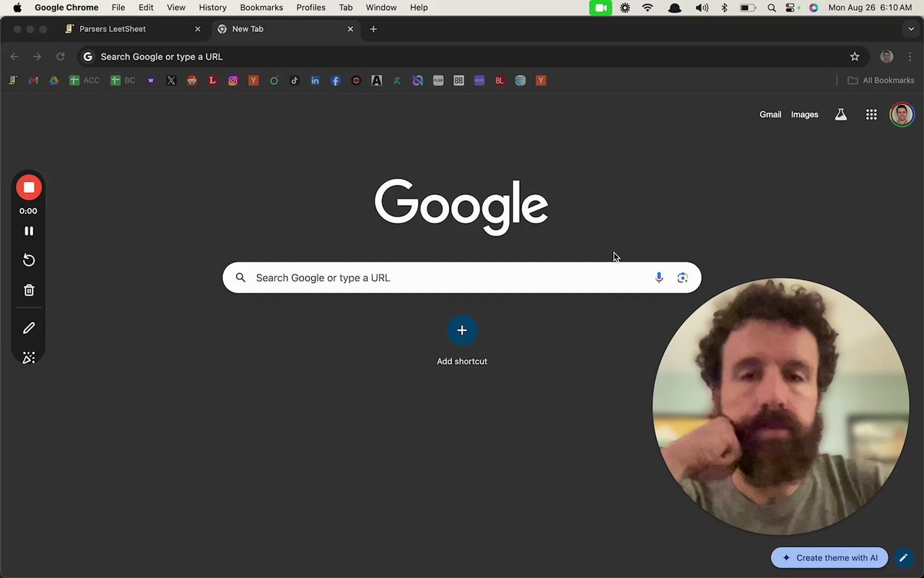Open the red BL bookmark icon
Image resolution: width=924 pixels, height=578 pixels.
point(500,81)
